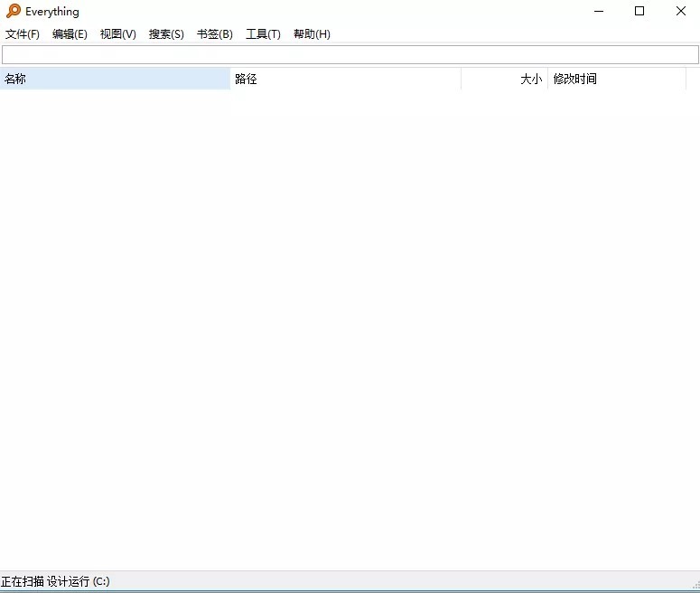The height and width of the screenshot is (593, 700).
Task: Click blank header area right of 修改时间
Action: coord(693,79)
